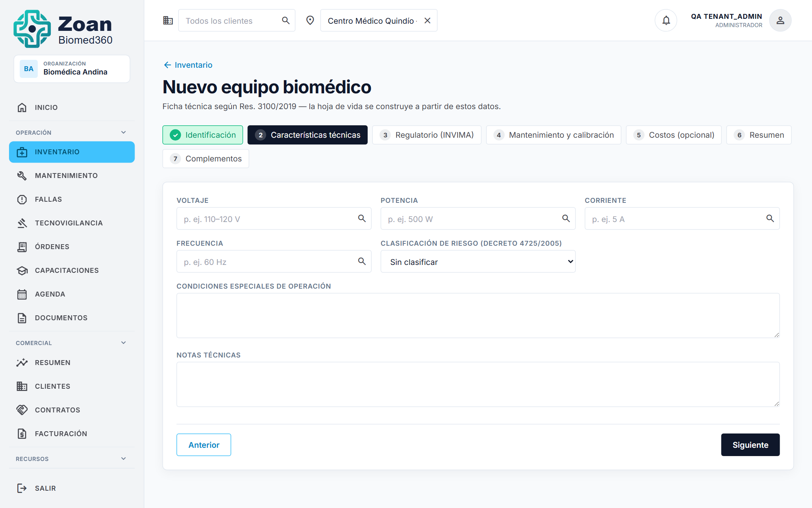812x508 pixels.
Task: Clear the Centro Médico Quindío filter
Action: point(427,21)
